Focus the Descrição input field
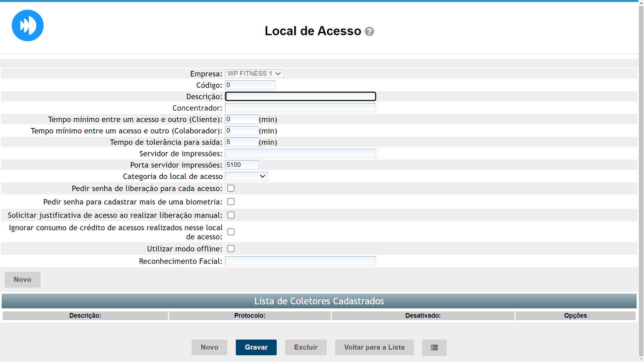Screen dimensions: 644x362 click(x=300, y=97)
